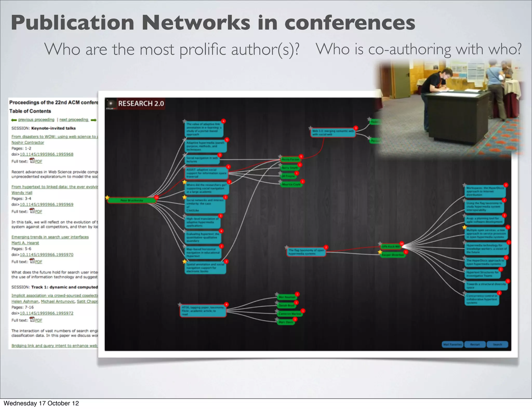Toggle star on Kasper Østerbye node

(380, 252)
